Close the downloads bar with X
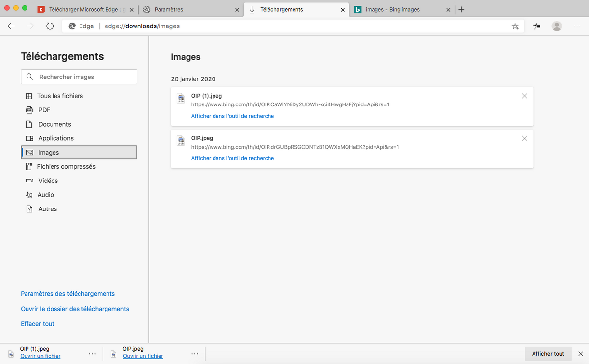The width and height of the screenshot is (589, 364). point(580,353)
